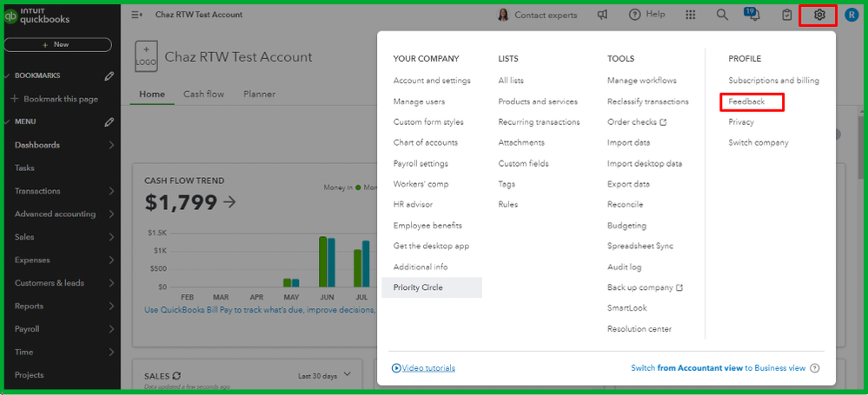Click Switch to Business view link
Viewport: 868px width, 395px height.
[x=718, y=368]
